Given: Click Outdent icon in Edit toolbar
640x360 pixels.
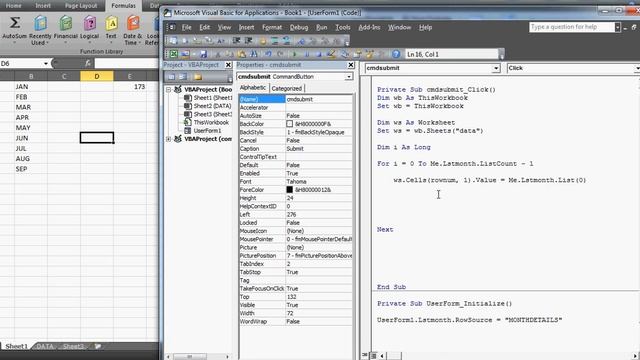Looking at the screenshot, I should click(x=248, y=40).
